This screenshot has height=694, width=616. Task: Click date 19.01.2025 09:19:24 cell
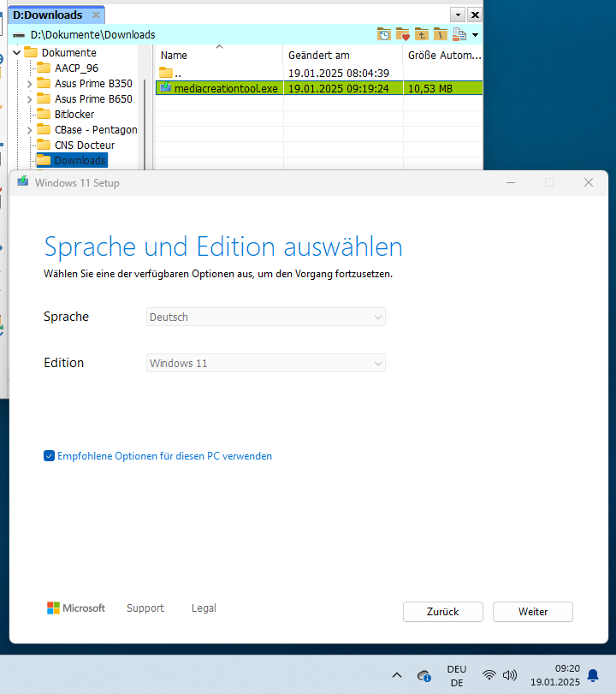click(339, 88)
